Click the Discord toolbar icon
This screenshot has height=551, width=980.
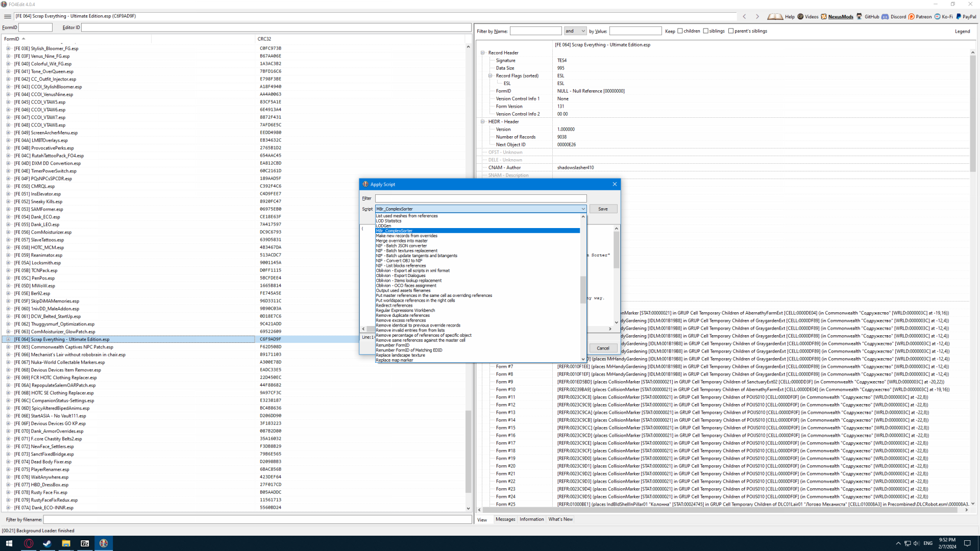[x=886, y=16]
